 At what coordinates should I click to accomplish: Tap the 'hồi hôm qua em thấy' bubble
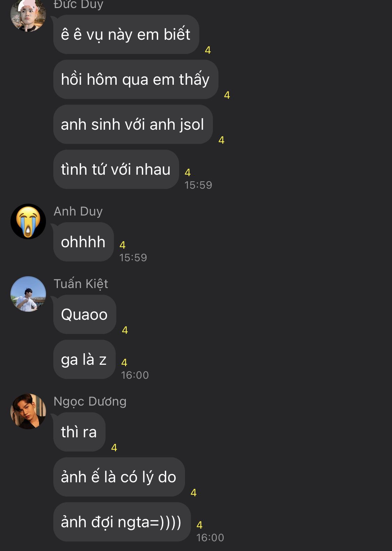coord(136,80)
